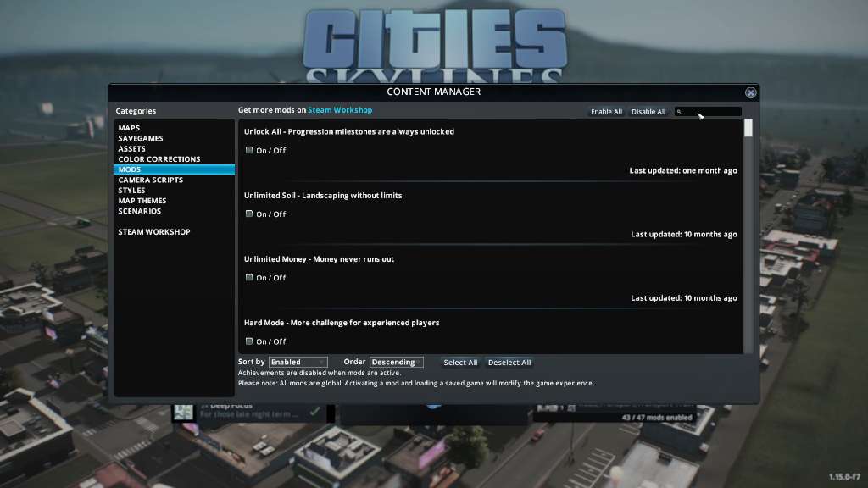868x488 pixels.
Task: Open STEAM WORKSHOP in the categories list
Action: 154,232
